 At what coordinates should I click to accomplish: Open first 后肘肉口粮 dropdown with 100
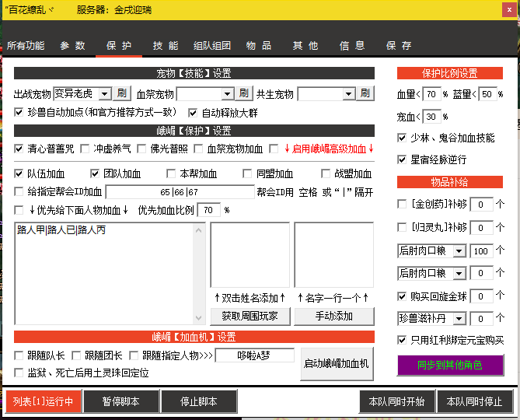click(459, 251)
